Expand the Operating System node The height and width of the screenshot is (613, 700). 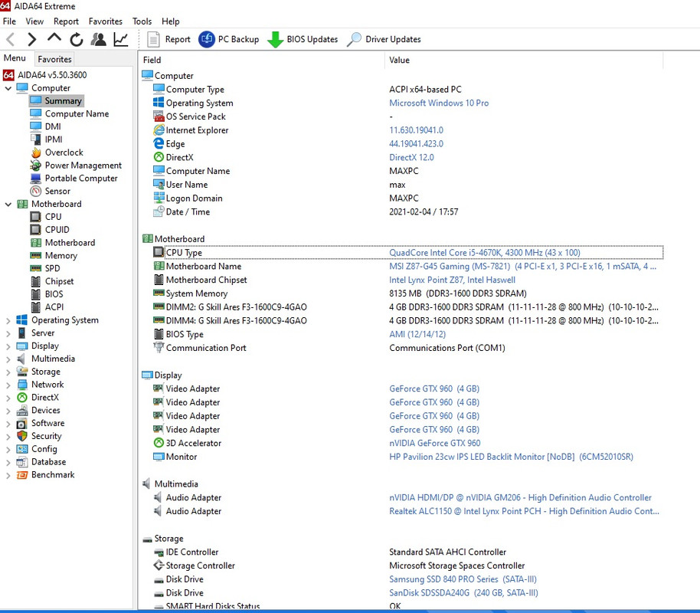pos(8,320)
